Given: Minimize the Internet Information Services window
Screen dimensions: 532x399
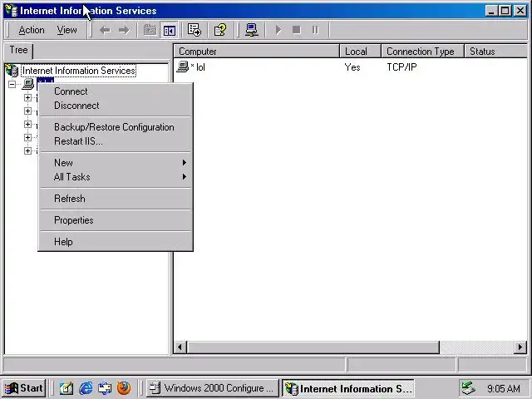Looking at the screenshot, I should (x=491, y=11).
